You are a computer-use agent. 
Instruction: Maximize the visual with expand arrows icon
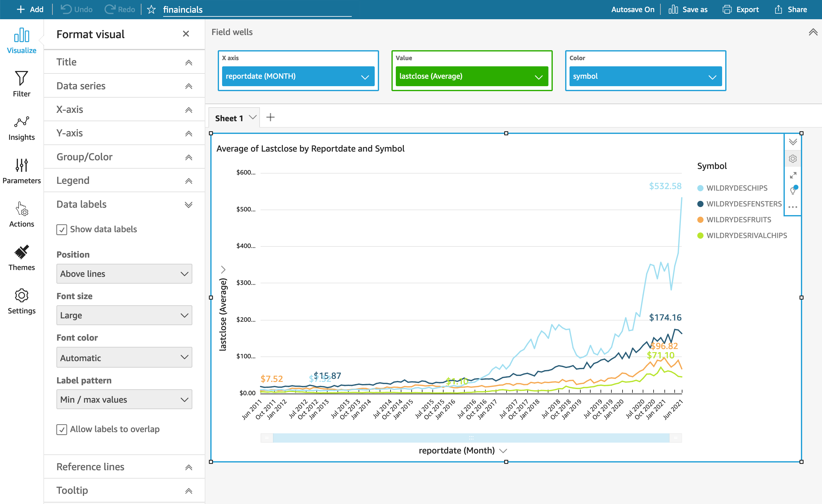tap(793, 175)
